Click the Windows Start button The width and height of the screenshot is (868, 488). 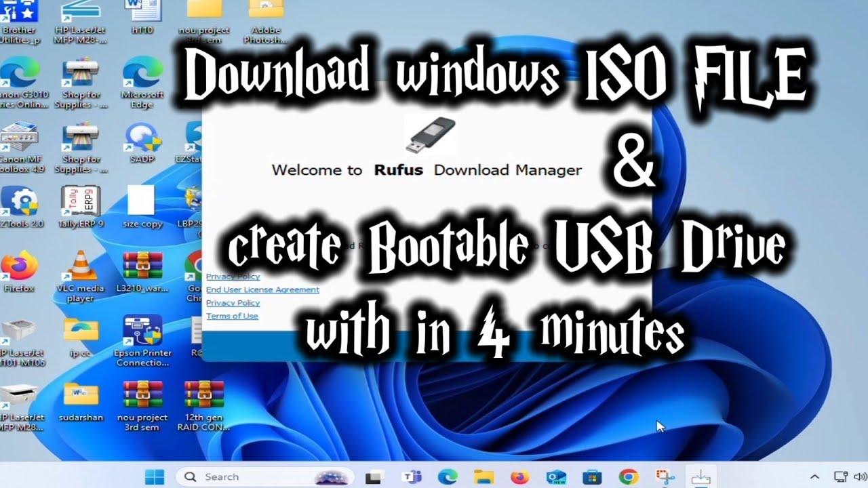155,476
